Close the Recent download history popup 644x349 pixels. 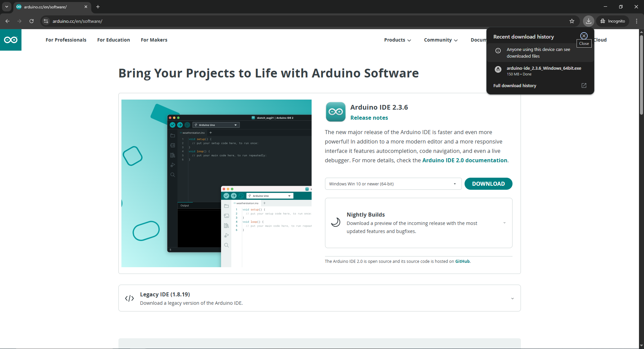coord(584,36)
